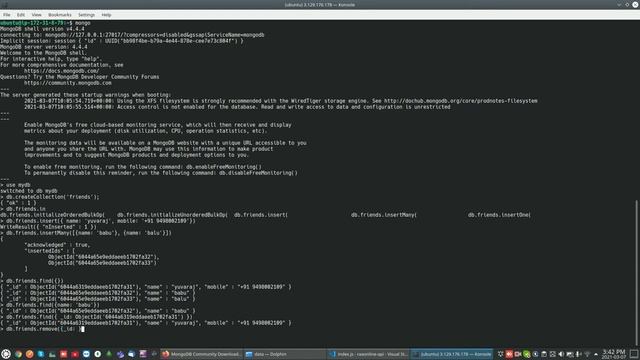Screen dimensions: 640x360
Task: Switch to index.js Visual Studio Code window
Action: [368, 354]
